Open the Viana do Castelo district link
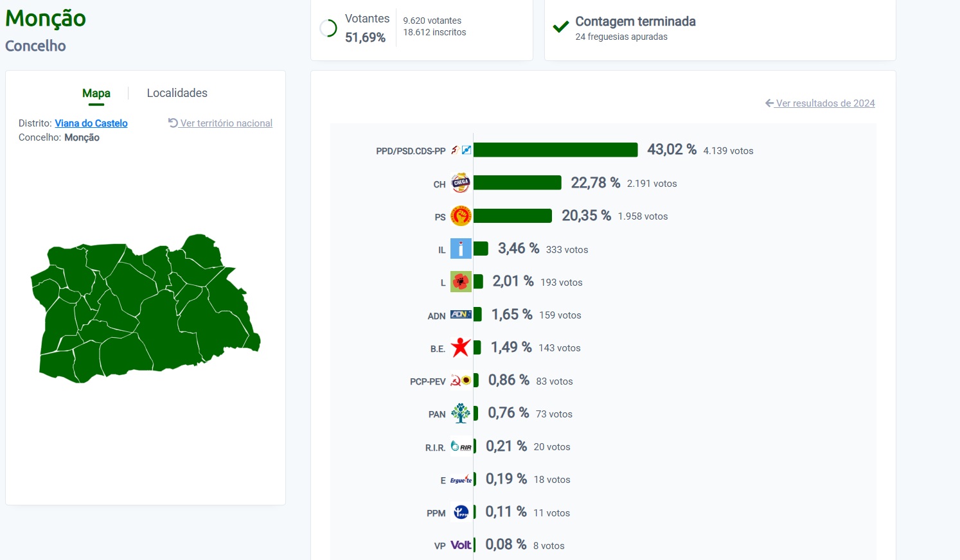 [91, 123]
